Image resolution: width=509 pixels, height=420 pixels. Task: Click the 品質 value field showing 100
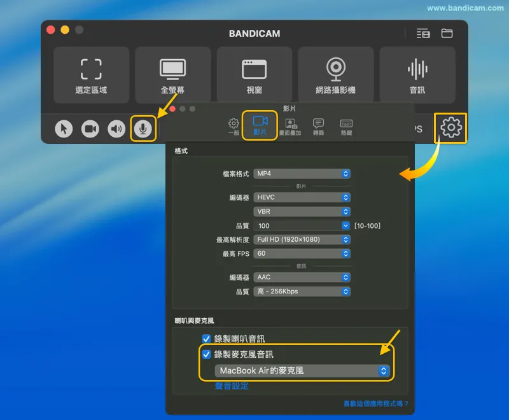(297, 225)
